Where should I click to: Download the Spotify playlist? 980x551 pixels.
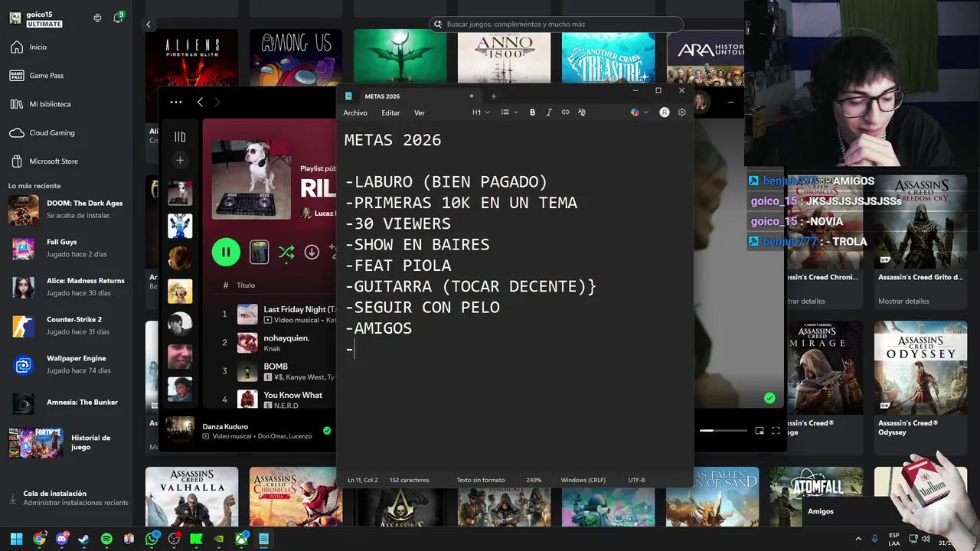[312, 252]
